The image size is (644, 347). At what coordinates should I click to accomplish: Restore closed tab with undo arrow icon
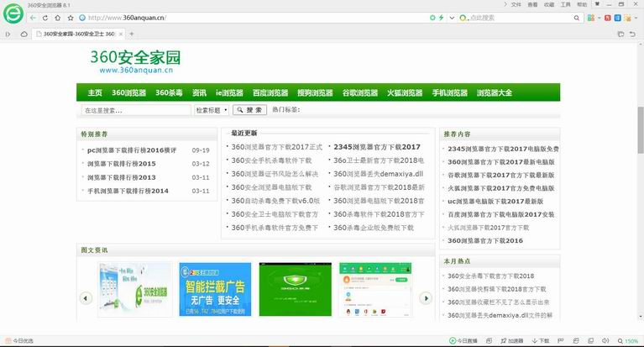632,34
